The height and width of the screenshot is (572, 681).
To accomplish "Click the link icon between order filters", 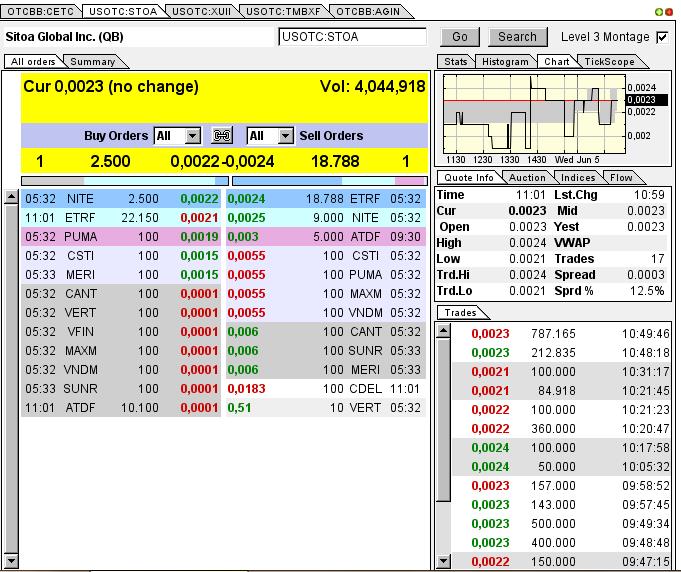I will point(223,135).
